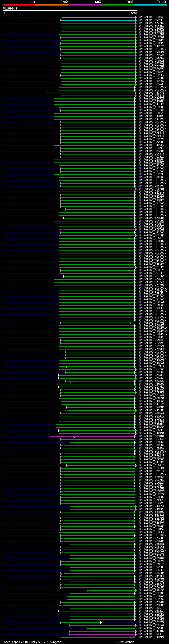The width and height of the screenshot is (169, 644).
Task: Click label UniRef100_A2FC64
Action: coord(152,625)
